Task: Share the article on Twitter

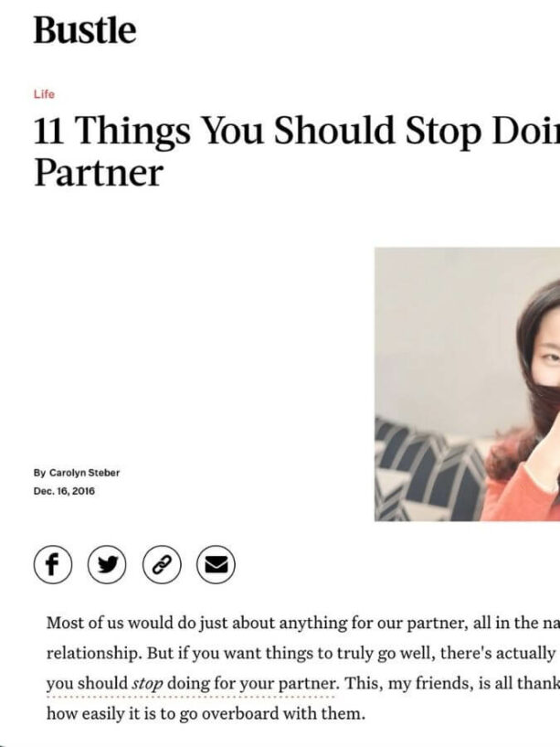Action: tap(107, 564)
